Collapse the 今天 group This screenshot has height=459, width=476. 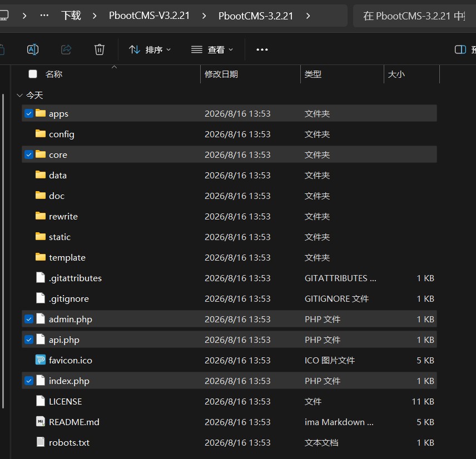[x=19, y=95]
